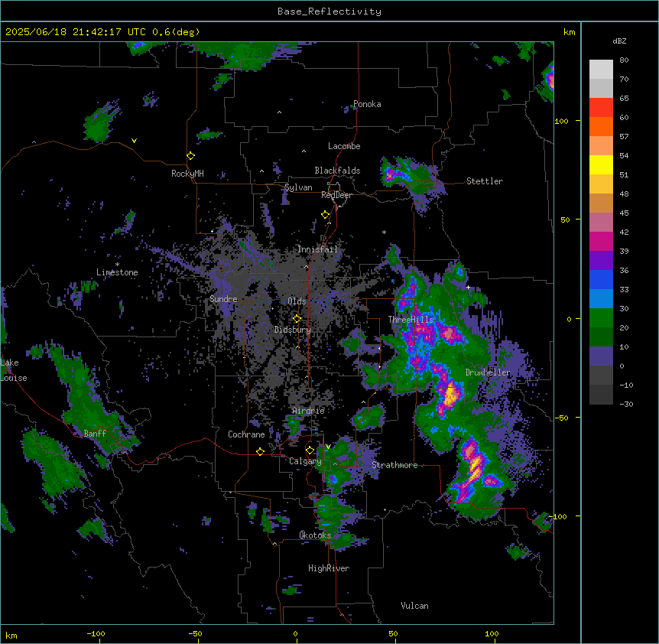Click the 45 value in dBZ legend
659x644 pixels.
click(x=624, y=213)
